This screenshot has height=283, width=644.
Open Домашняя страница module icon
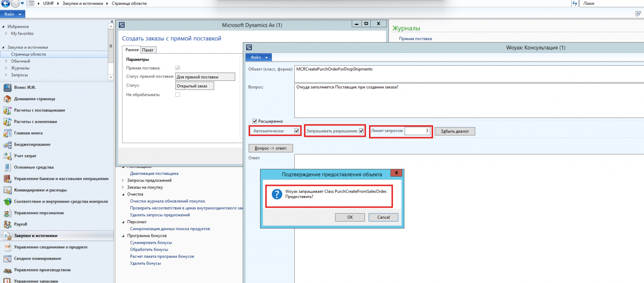(x=7, y=99)
